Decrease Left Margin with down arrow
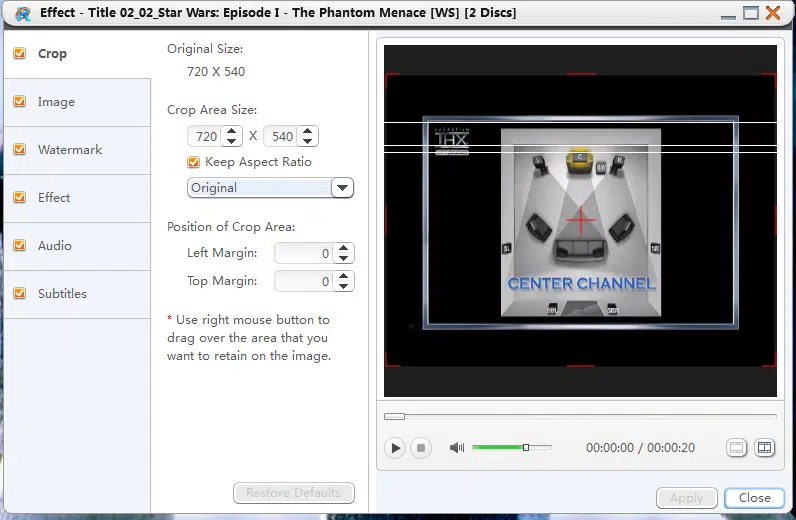 click(344, 258)
